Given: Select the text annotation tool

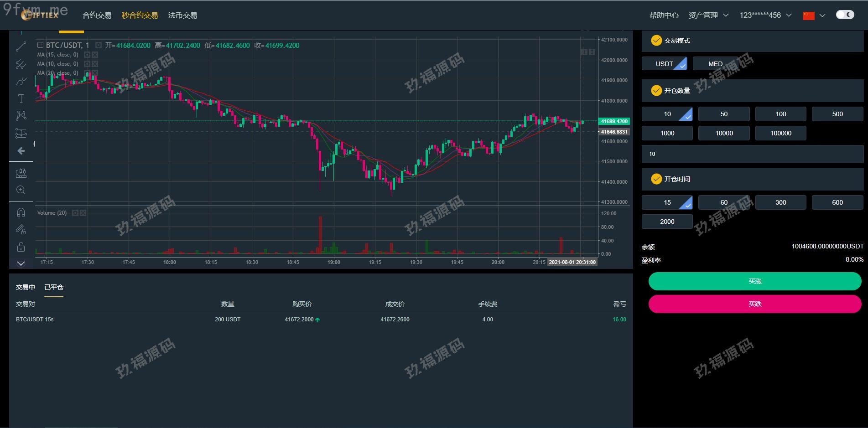Looking at the screenshot, I should pos(21,98).
